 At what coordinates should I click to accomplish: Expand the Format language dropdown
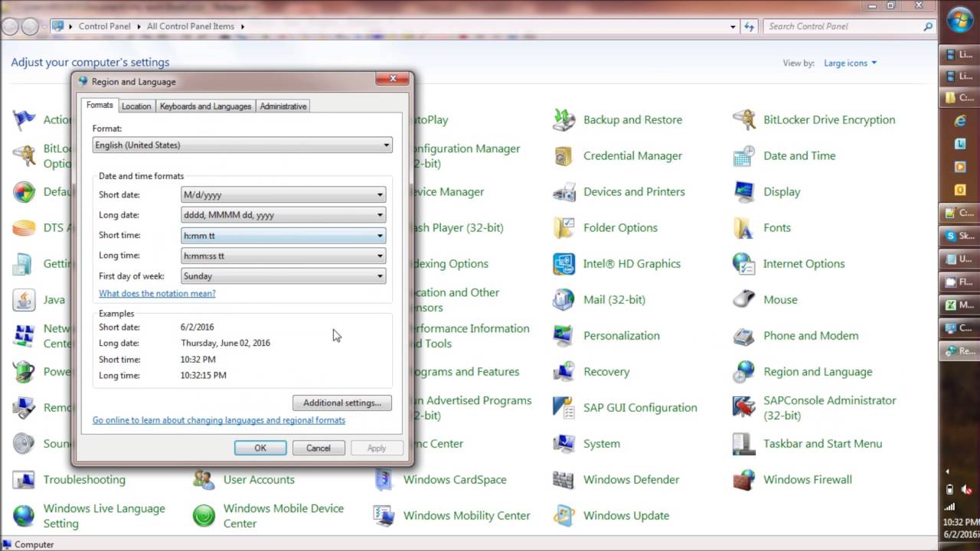(242, 145)
